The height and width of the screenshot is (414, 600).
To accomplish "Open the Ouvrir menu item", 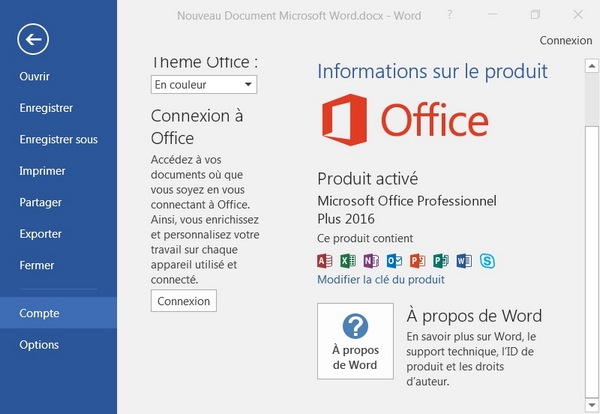I will point(34,76).
